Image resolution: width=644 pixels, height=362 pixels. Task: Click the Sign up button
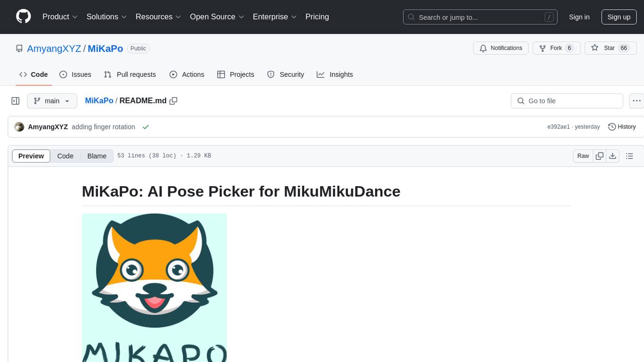point(619,17)
